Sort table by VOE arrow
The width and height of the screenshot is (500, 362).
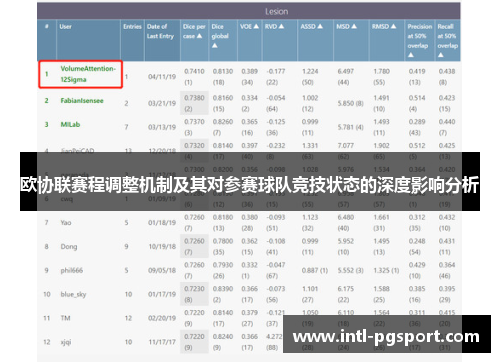click(x=256, y=26)
